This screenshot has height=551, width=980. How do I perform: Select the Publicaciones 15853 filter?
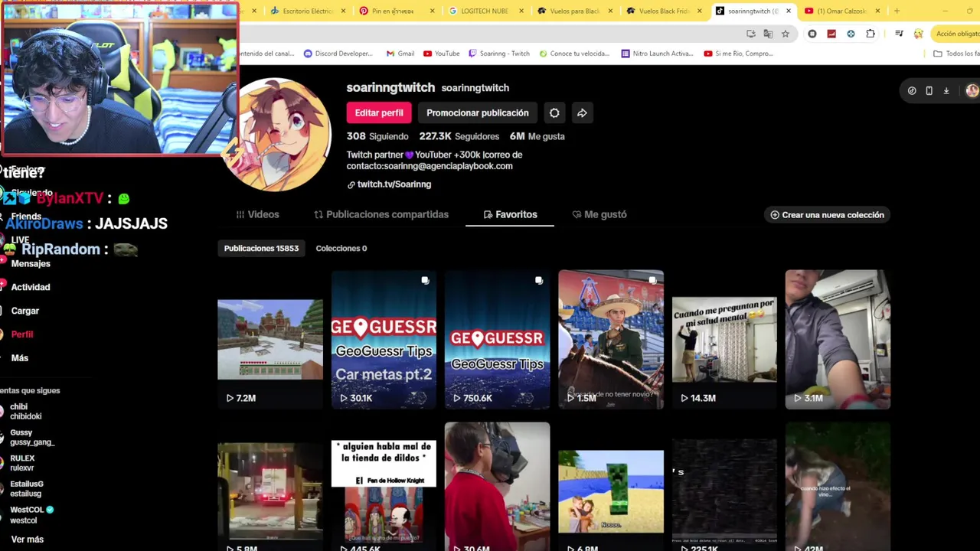tap(261, 248)
